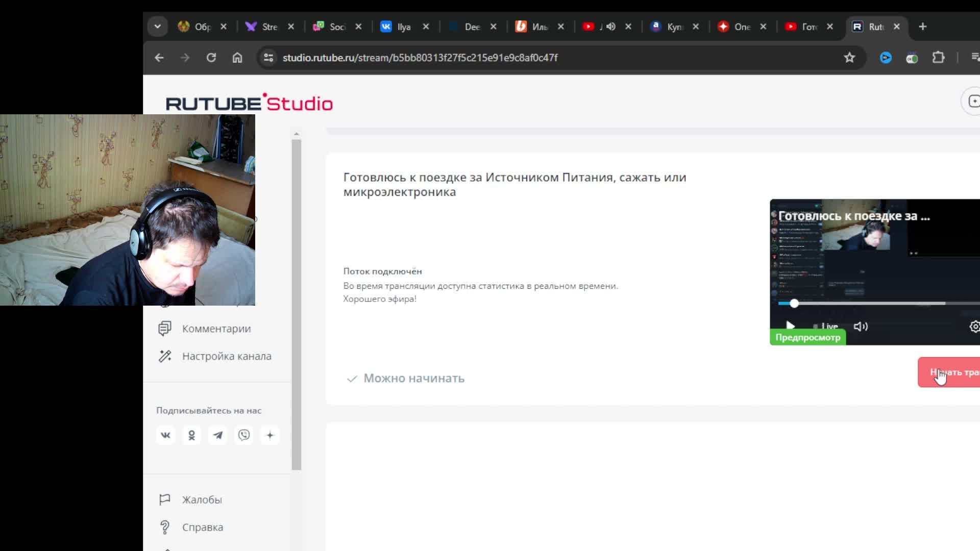
Task: Open the Telegram social link
Action: [x=218, y=435]
